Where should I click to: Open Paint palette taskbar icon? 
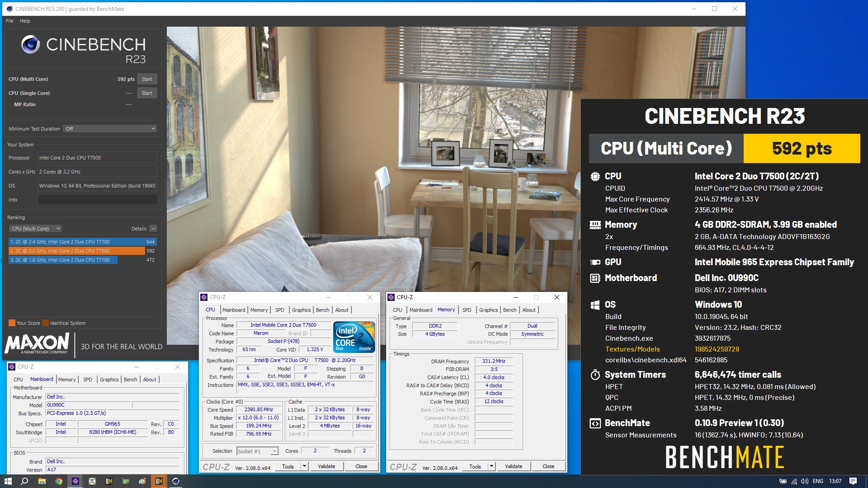pyautogui.click(x=142, y=481)
